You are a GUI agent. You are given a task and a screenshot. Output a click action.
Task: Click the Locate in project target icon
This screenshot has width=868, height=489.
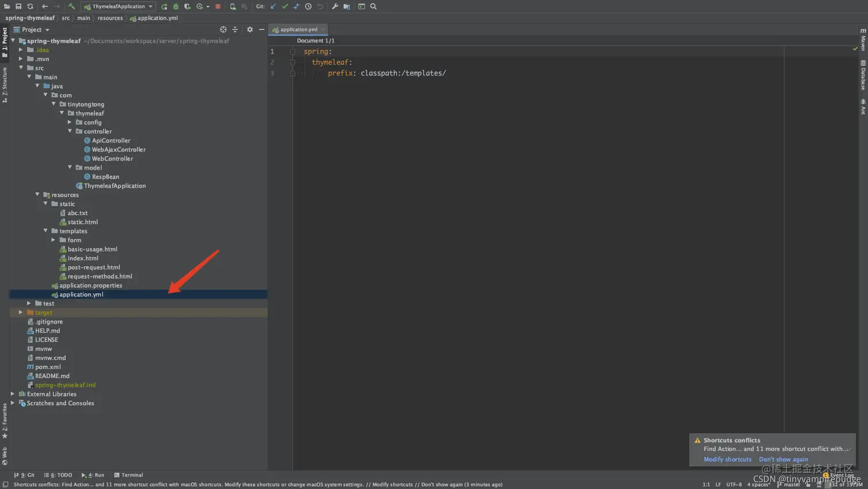[x=223, y=29]
